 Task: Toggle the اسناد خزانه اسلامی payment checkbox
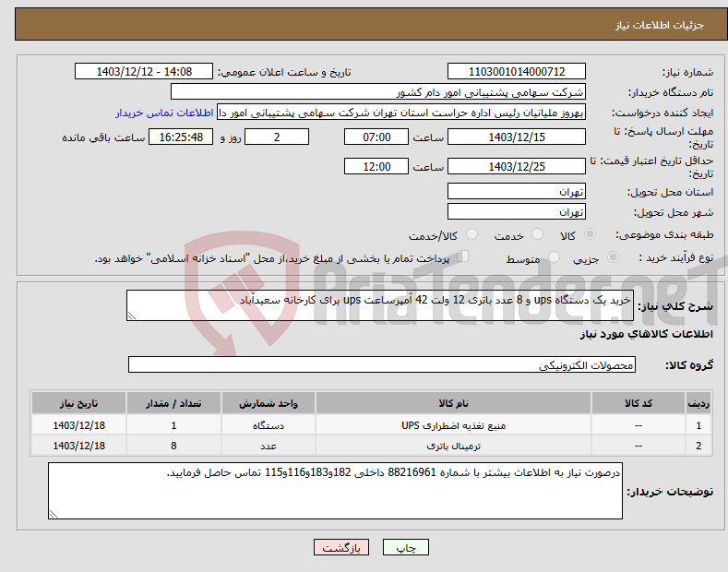[463, 256]
